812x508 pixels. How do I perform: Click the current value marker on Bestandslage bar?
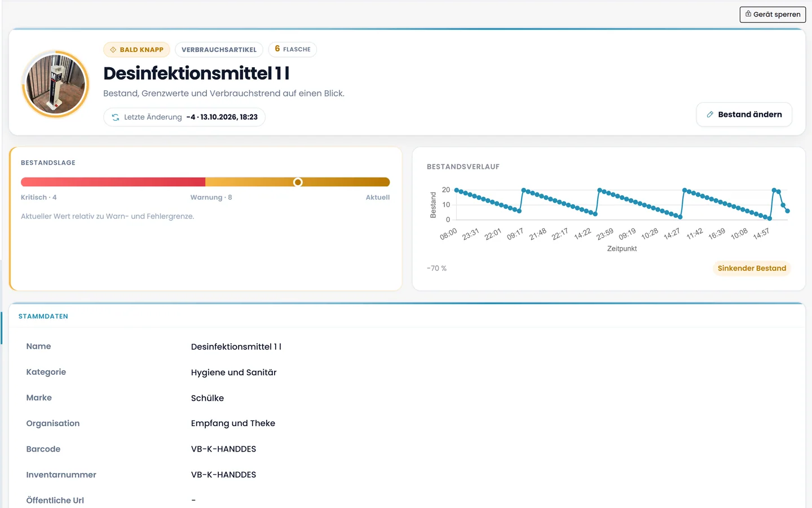[298, 182]
